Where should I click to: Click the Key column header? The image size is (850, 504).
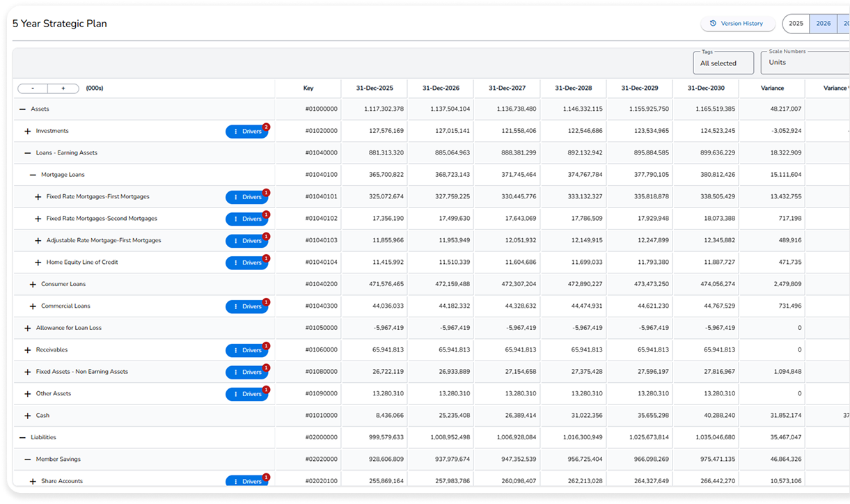[308, 88]
